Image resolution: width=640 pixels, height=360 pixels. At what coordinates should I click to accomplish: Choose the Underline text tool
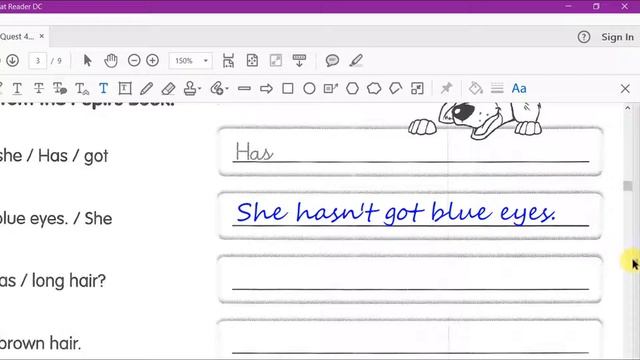[17, 89]
